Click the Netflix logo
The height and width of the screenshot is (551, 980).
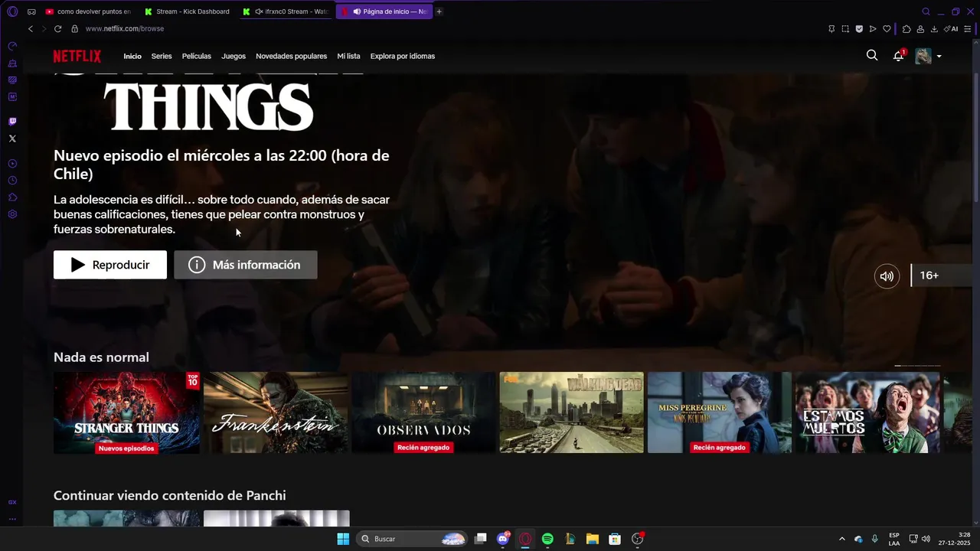pyautogui.click(x=77, y=56)
